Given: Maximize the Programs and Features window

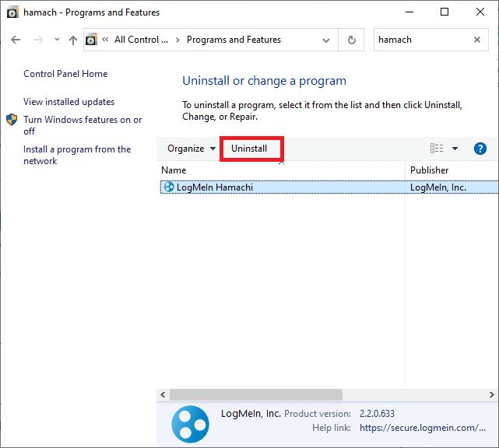Looking at the screenshot, I should [445, 12].
